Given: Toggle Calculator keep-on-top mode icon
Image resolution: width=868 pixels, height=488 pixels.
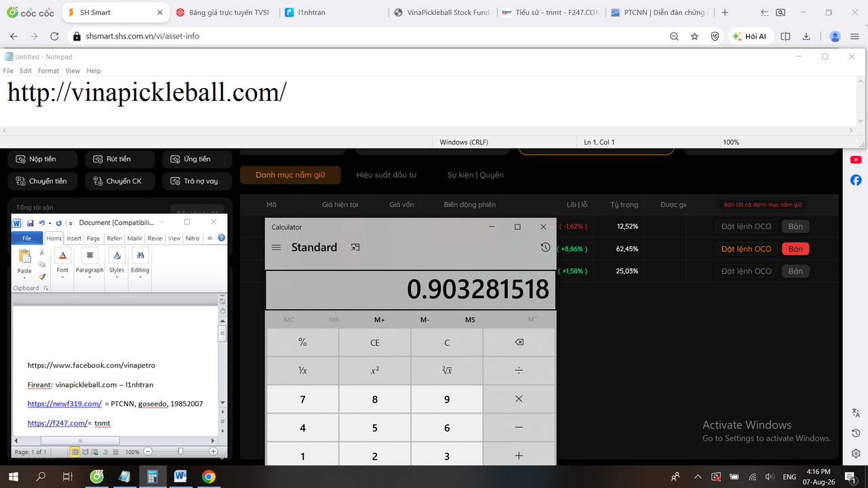Looking at the screenshot, I should 355,247.
